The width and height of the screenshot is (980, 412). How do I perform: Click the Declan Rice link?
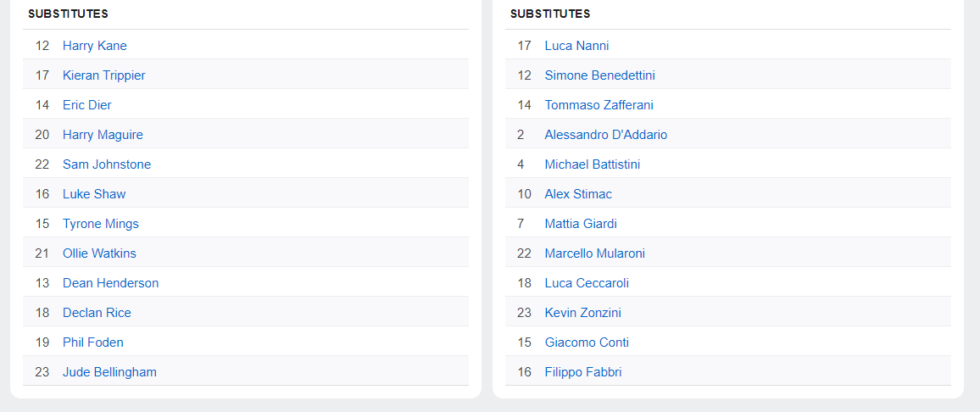(x=97, y=313)
